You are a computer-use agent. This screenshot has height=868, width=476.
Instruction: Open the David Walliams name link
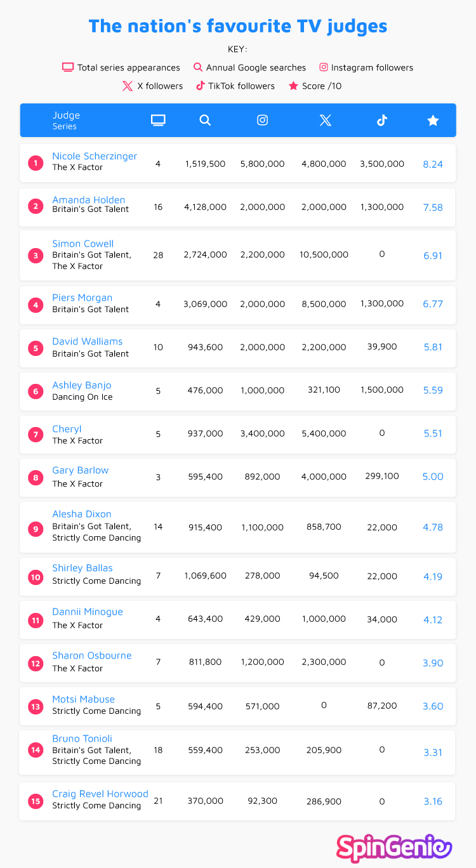pos(88,341)
